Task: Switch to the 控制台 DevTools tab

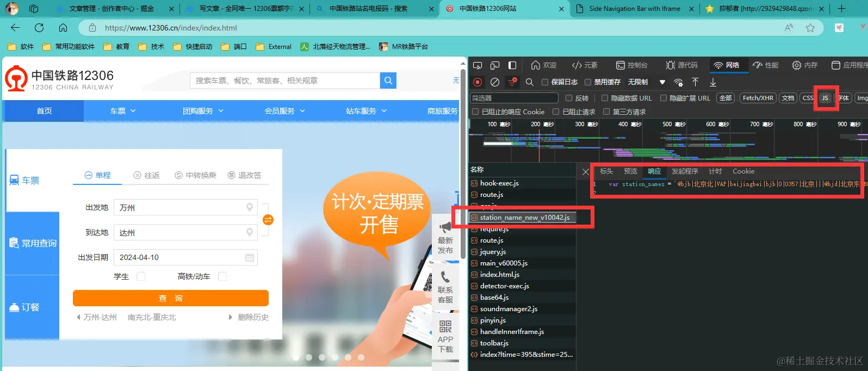Action: (x=631, y=65)
